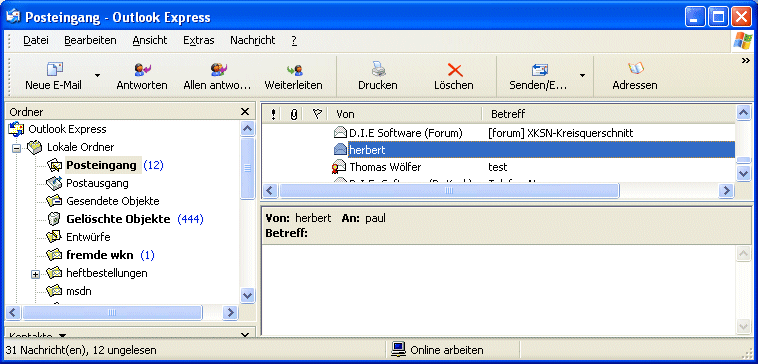Click the Antworten reply icon
758x364 pixels.
tap(142, 70)
